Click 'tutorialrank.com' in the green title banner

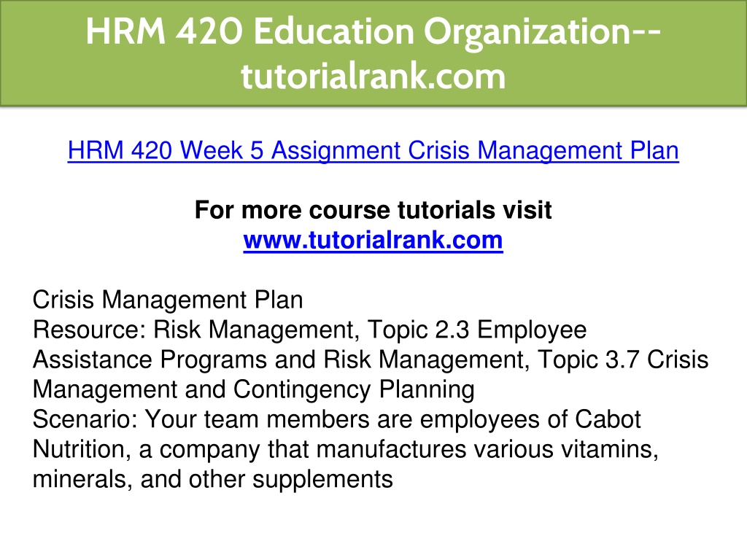click(373, 76)
